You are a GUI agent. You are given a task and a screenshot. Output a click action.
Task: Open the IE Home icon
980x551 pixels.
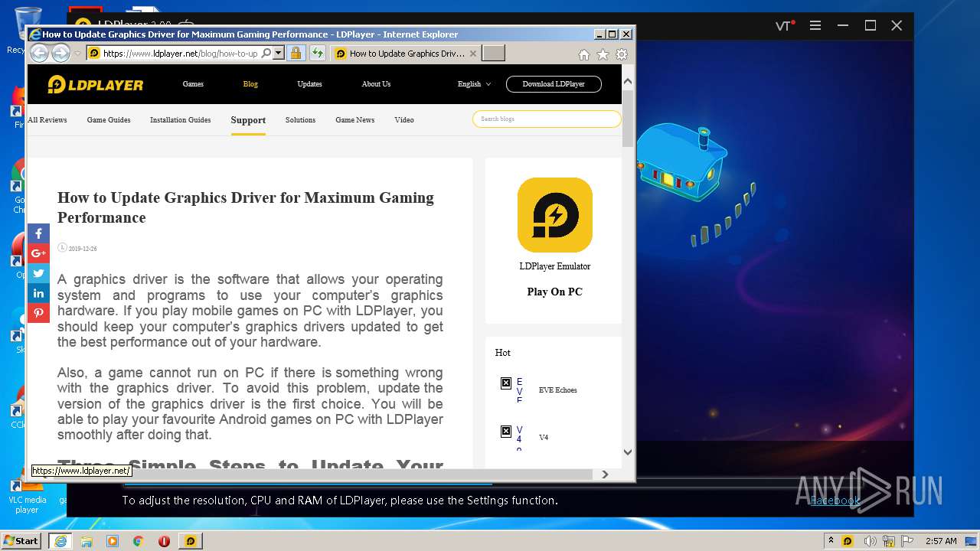pos(584,54)
